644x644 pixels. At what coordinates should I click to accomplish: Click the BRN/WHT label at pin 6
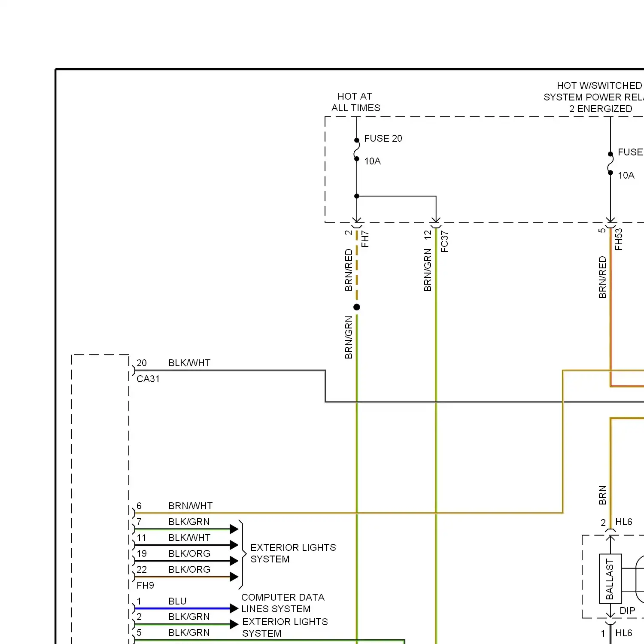[x=191, y=506]
